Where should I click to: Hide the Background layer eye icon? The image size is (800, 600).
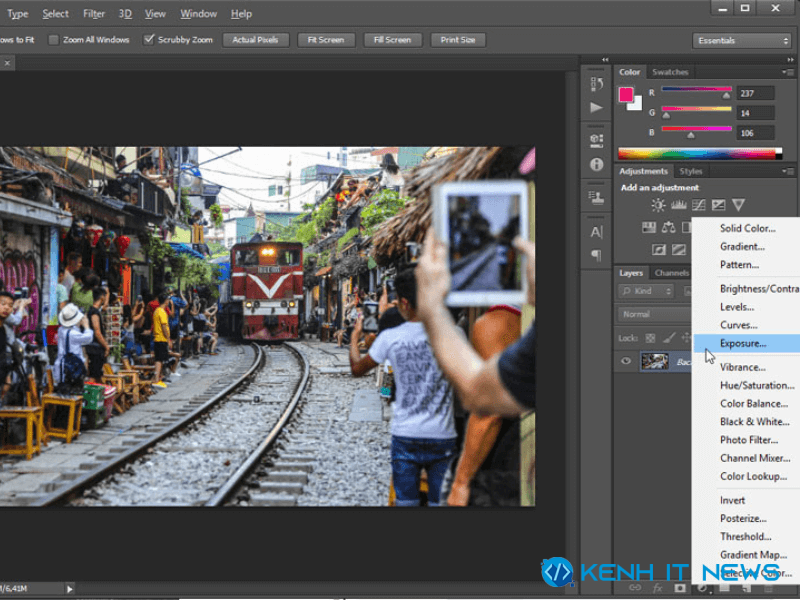pyautogui.click(x=626, y=361)
